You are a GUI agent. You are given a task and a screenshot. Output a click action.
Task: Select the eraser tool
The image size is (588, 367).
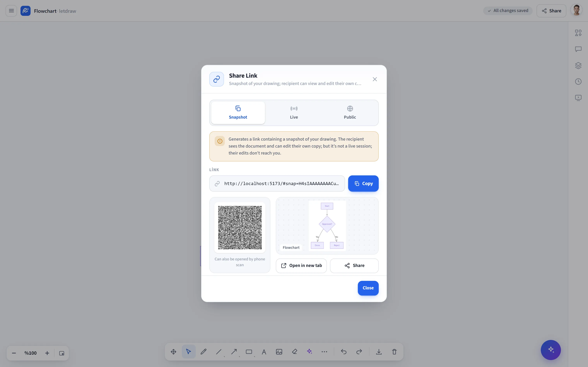coord(295,352)
